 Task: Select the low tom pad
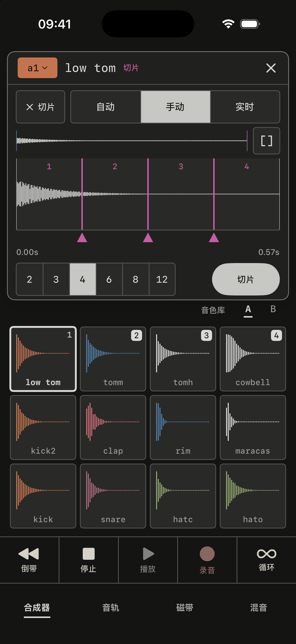pyautogui.click(x=43, y=359)
